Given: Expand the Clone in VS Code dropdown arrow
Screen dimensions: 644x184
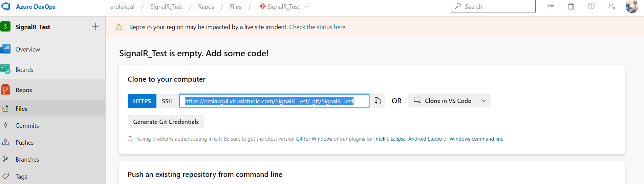Looking at the screenshot, I should tap(484, 101).
